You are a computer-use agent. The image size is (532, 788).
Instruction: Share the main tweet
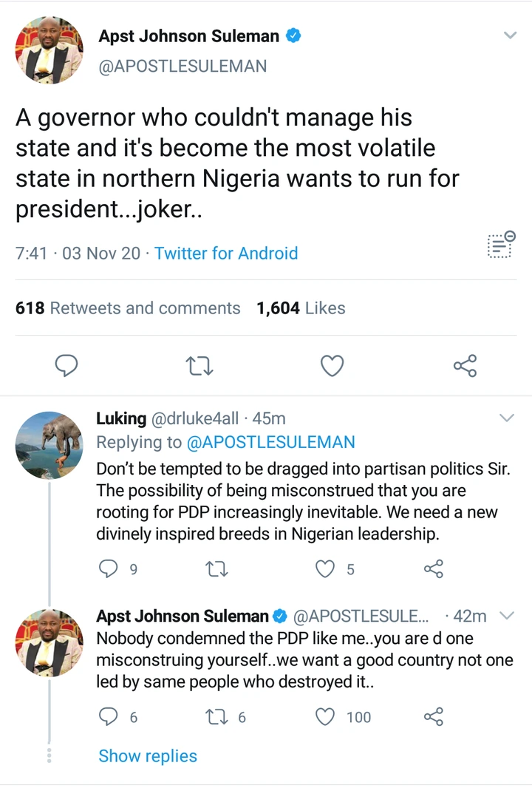coord(465,366)
